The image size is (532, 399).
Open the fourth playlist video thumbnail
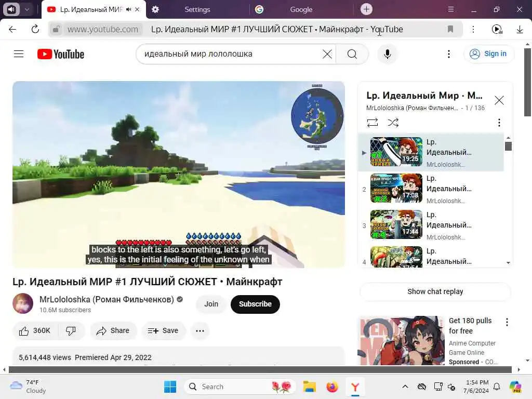(x=396, y=257)
